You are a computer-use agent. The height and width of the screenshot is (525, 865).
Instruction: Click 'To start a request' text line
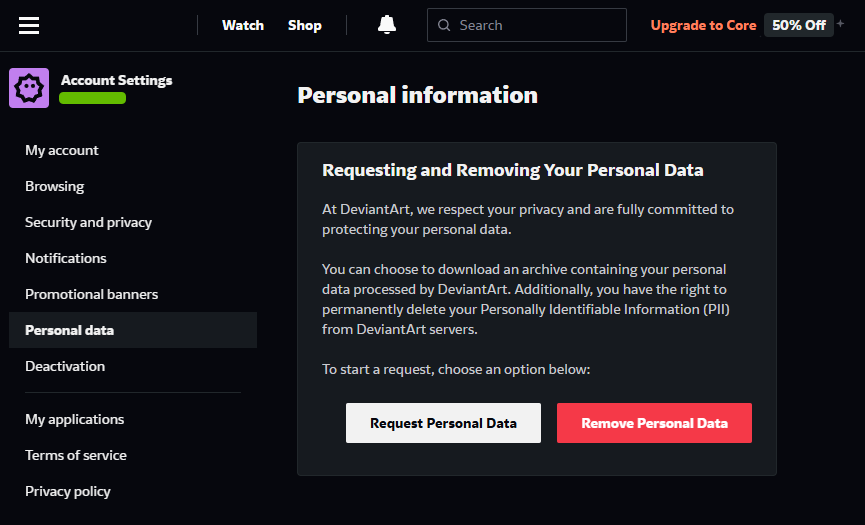click(456, 369)
